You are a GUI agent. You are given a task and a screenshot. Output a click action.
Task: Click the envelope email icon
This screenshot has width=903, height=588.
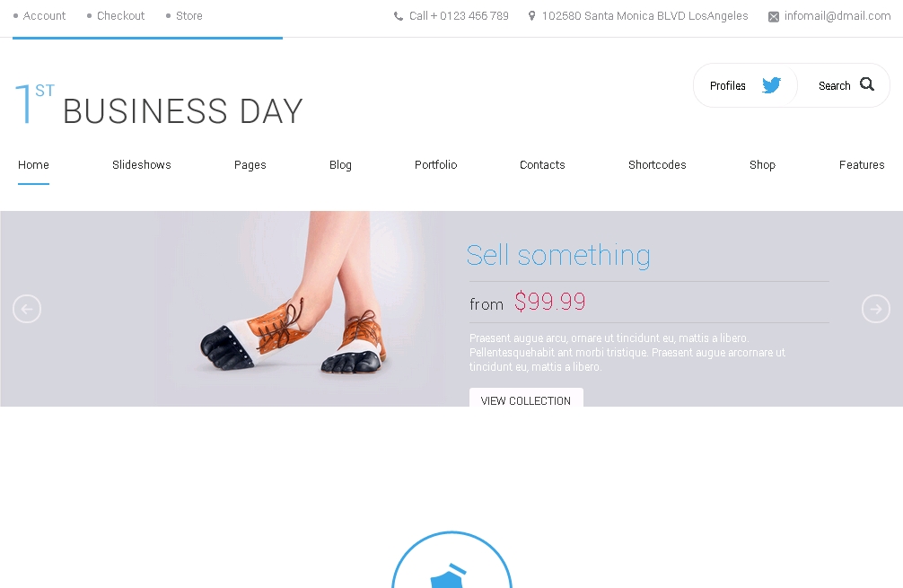(774, 16)
